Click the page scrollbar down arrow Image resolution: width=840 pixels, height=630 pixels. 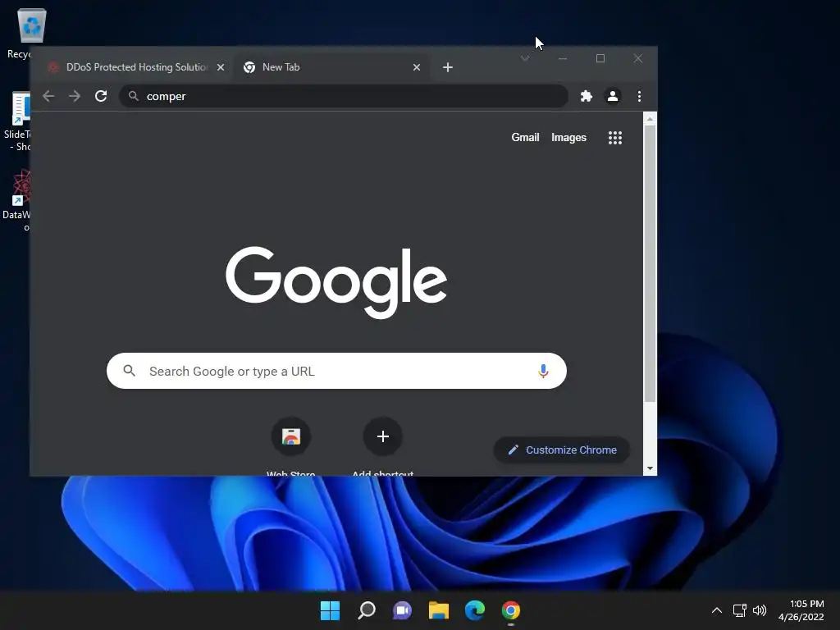[x=650, y=468]
